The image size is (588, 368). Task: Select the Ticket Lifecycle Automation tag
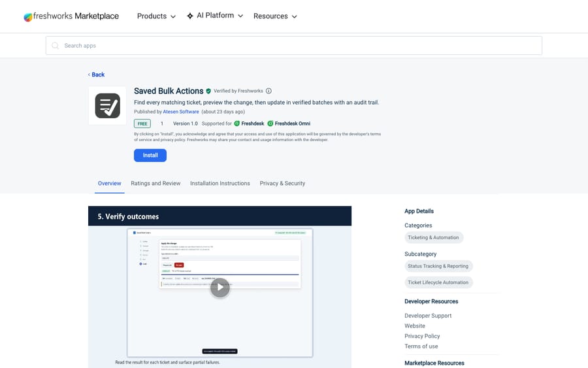click(x=438, y=282)
